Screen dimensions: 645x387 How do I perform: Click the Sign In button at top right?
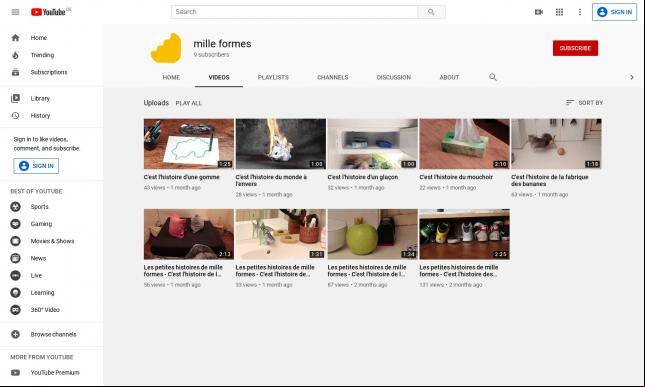tap(614, 12)
